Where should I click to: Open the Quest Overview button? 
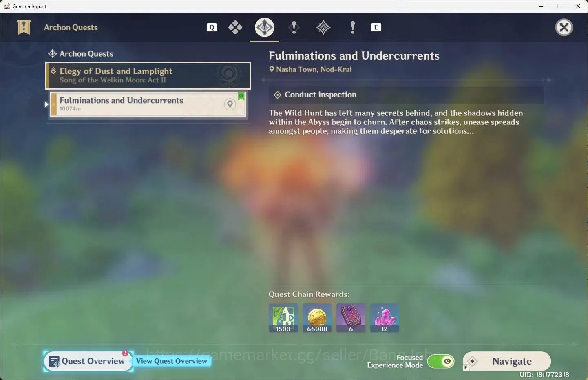pos(88,361)
